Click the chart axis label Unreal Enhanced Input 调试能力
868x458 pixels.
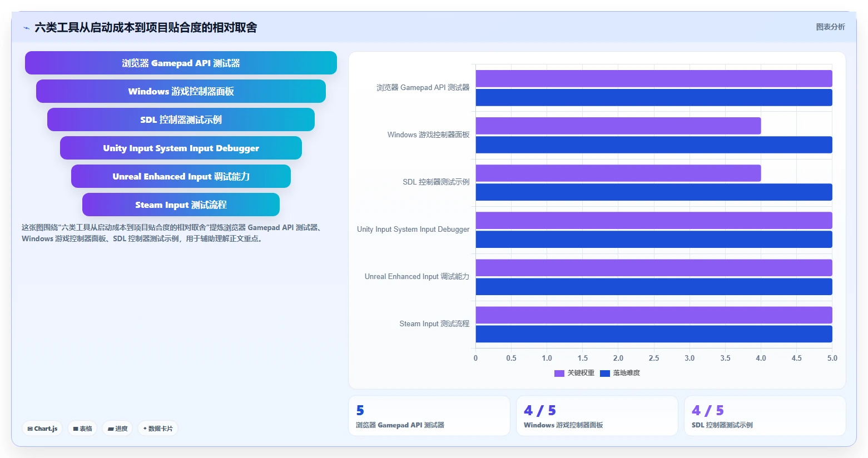tap(417, 276)
